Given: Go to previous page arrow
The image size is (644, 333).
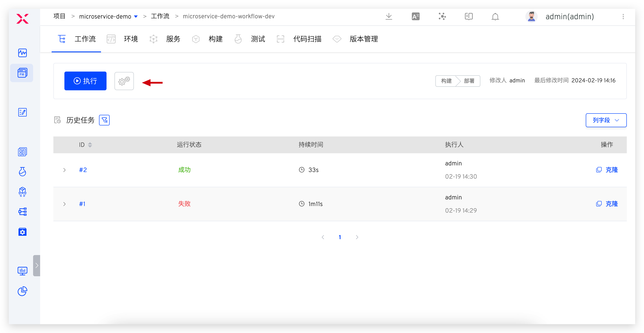Looking at the screenshot, I should point(323,237).
